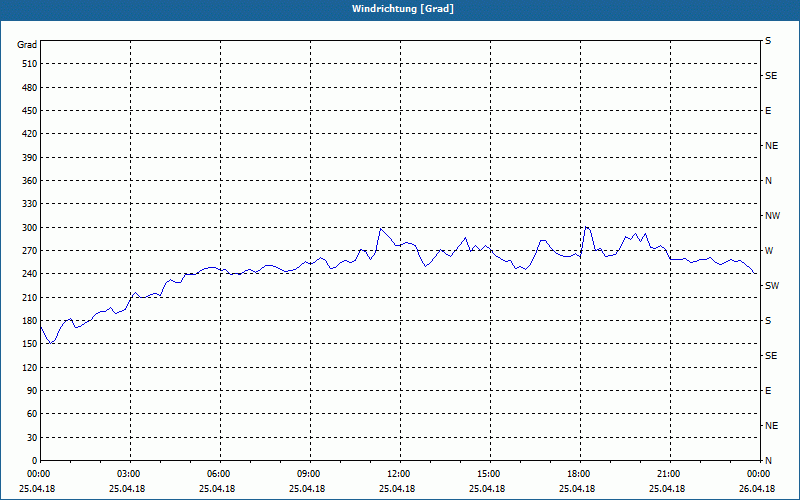
Task: Click the 390 degree axis value
Action: point(30,157)
